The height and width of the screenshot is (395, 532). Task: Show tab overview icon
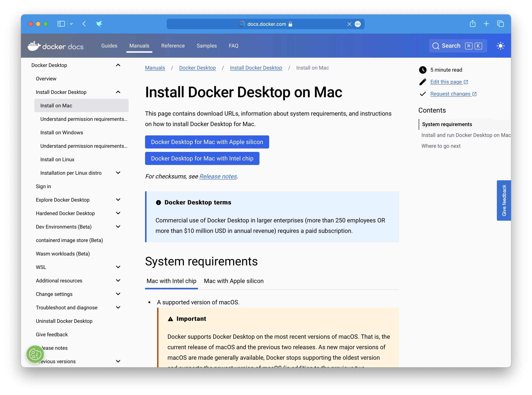pyautogui.click(x=500, y=24)
